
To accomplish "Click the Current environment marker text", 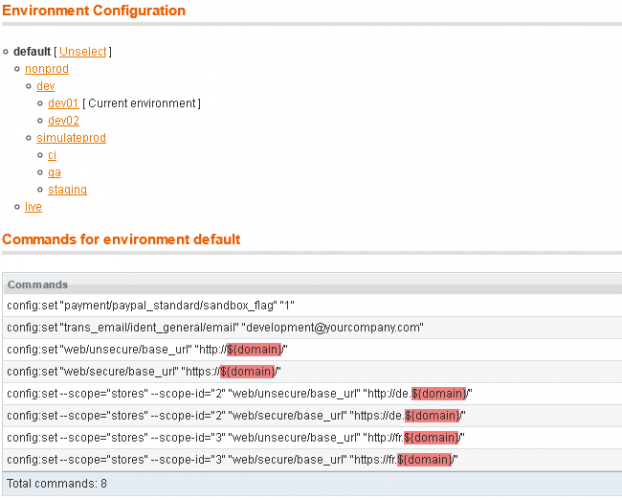I will click(x=141, y=103).
